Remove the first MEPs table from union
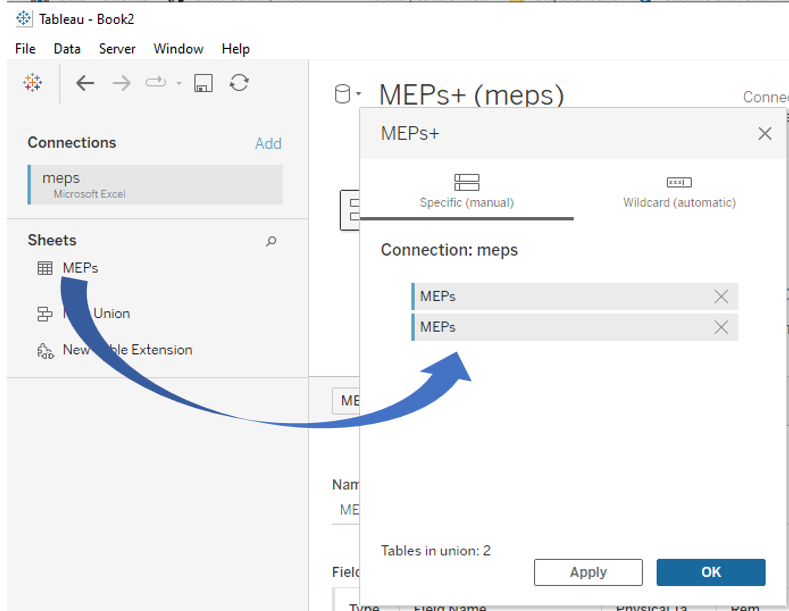Viewport: 789px width, 611px height. 721,296
